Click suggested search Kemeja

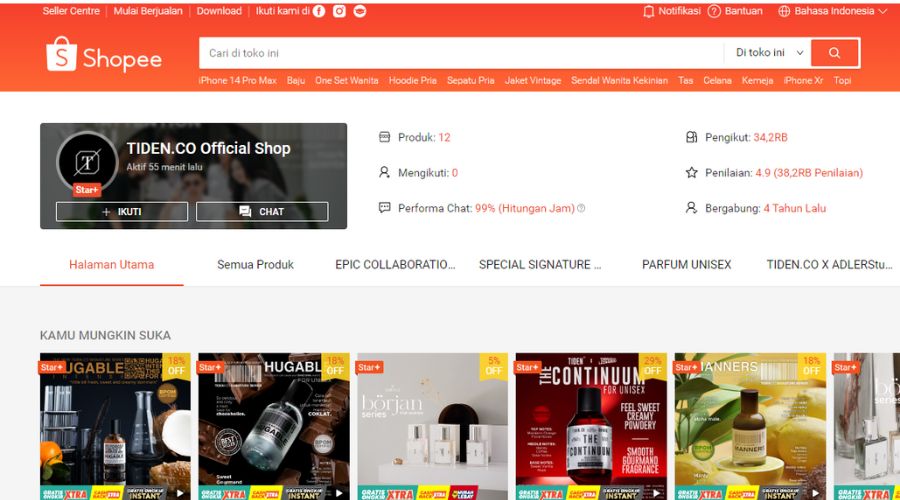click(757, 80)
